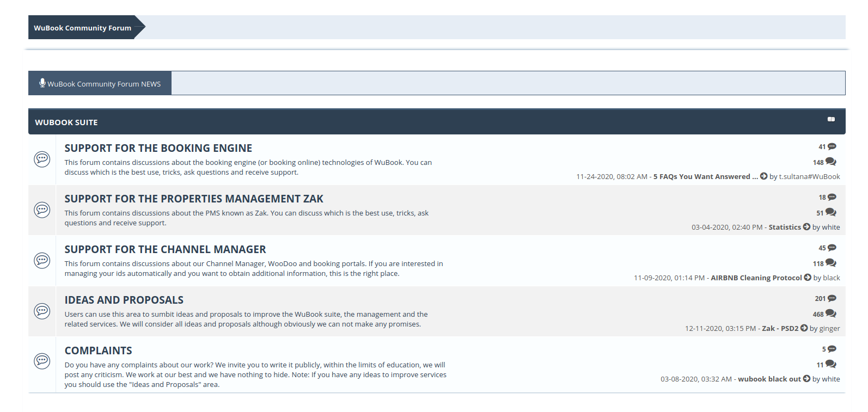Image resolution: width=868 pixels, height=412 pixels.
Task: Open the Statistics last post link
Action: 785,227
